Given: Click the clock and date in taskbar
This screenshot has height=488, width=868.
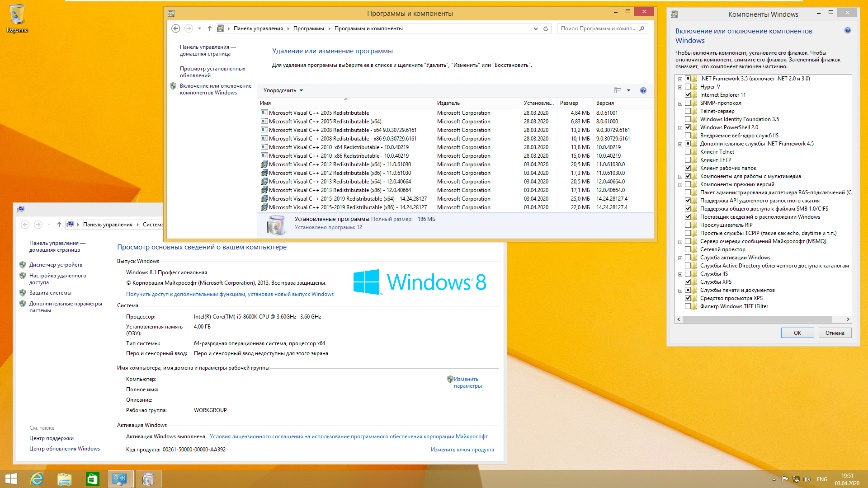Looking at the screenshot, I should (847, 479).
